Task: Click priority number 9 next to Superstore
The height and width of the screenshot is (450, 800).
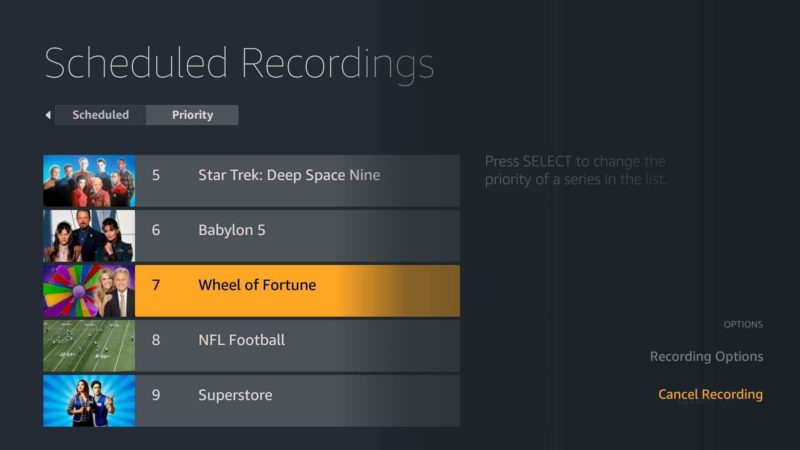Action: (156, 395)
